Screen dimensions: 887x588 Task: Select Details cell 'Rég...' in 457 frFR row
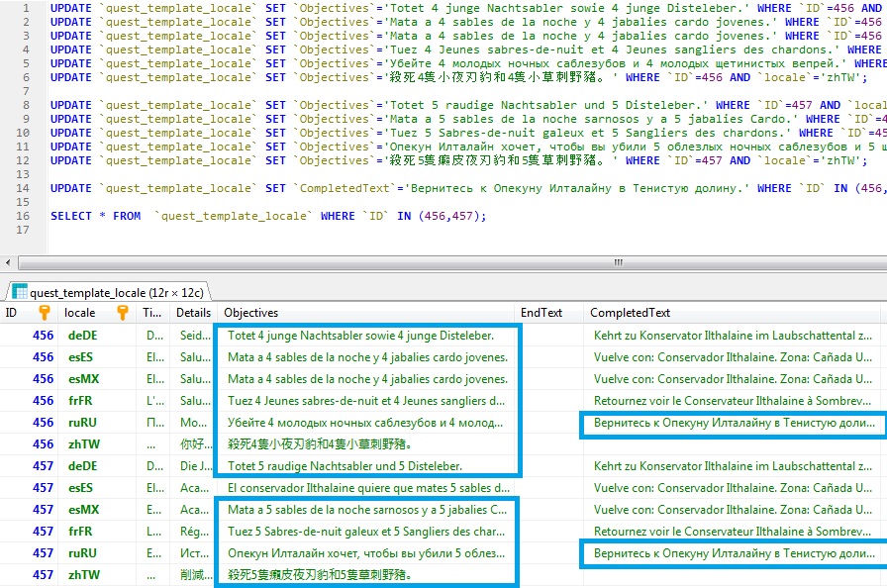pos(195,532)
